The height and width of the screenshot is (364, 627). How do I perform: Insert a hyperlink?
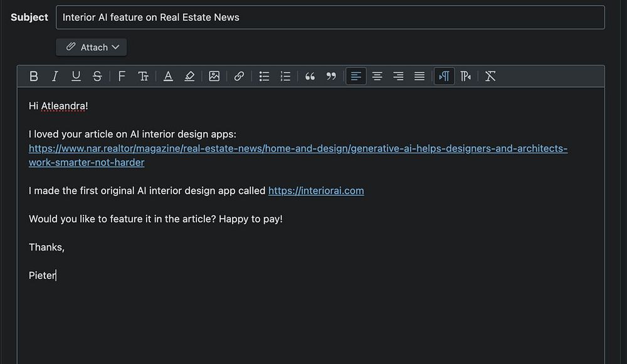point(239,76)
